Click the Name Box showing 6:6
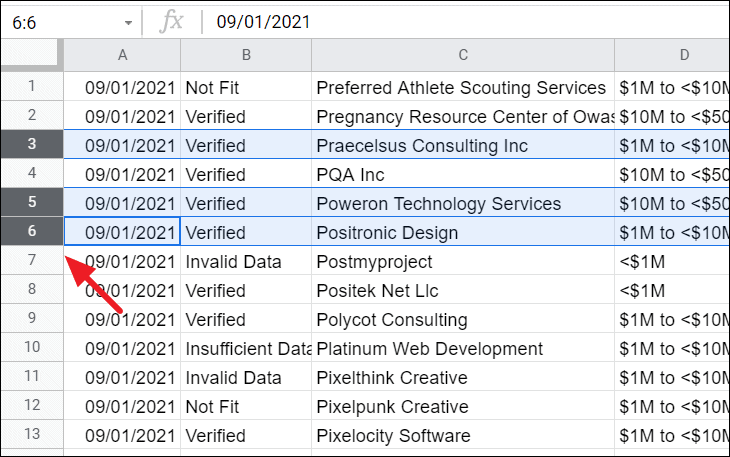The width and height of the screenshot is (730, 457). tap(60, 22)
